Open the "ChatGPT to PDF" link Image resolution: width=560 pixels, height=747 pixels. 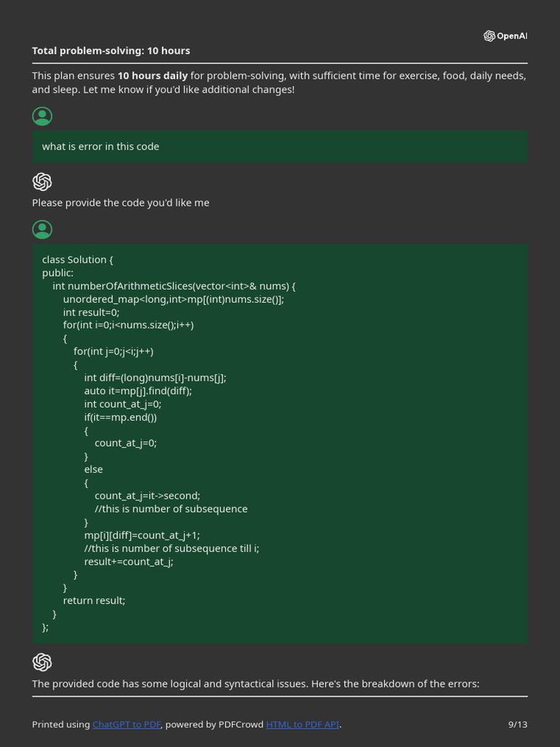127,724
